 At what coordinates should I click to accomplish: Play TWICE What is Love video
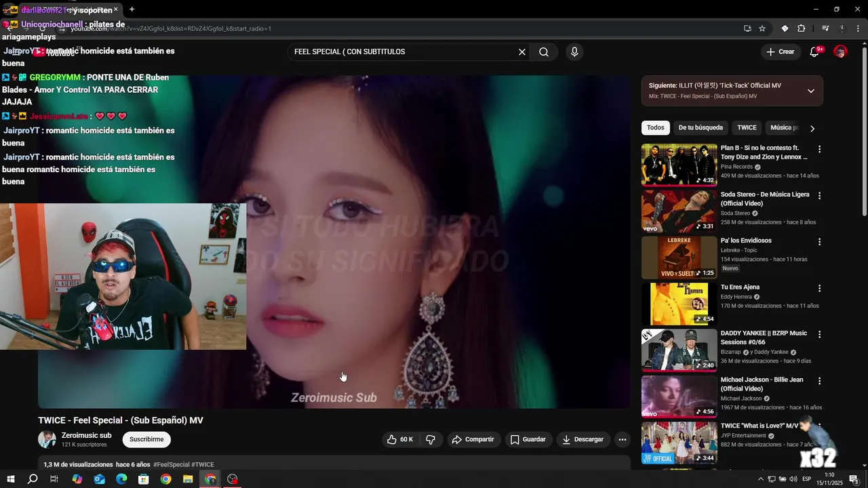(679, 443)
